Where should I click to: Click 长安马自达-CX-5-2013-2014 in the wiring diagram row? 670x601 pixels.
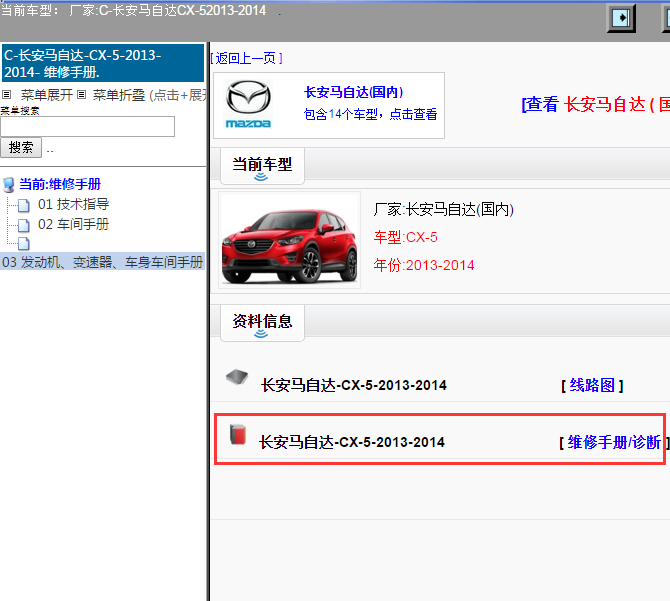tap(354, 385)
